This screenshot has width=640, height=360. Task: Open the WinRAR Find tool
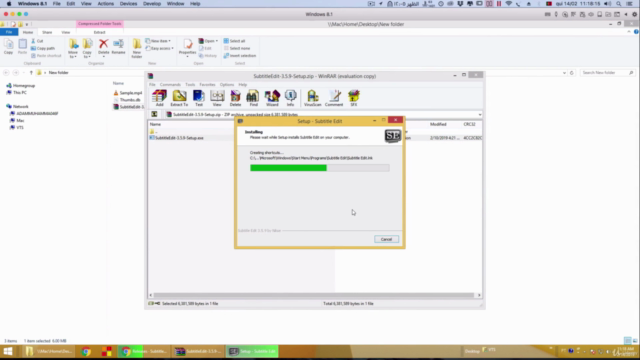253,98
